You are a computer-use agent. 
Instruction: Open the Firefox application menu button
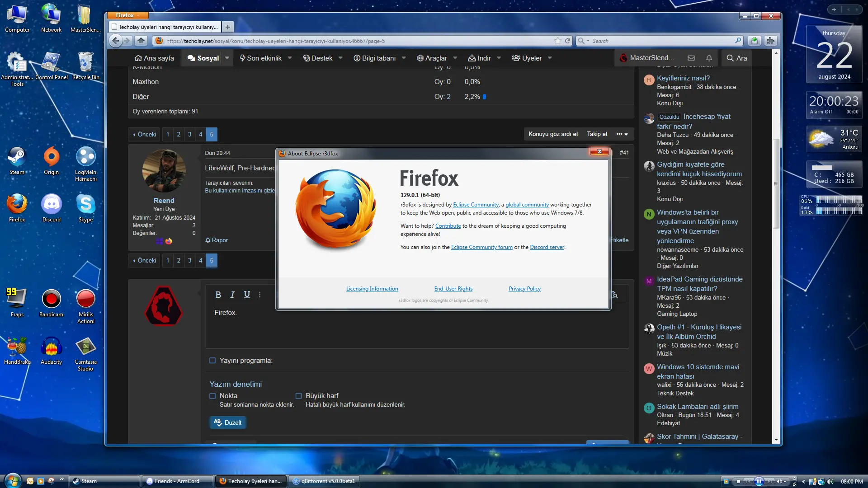point(128,15)
